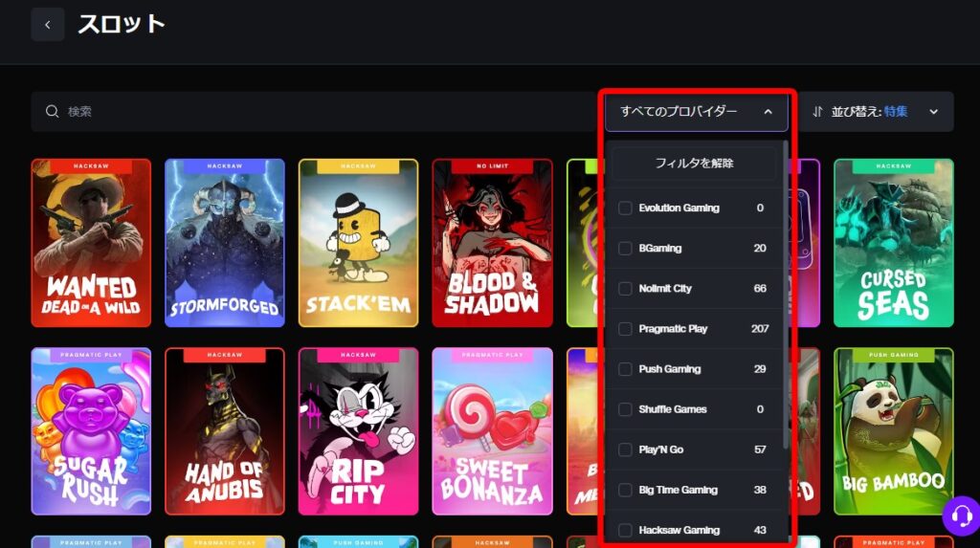The height and width of the screenshot is (548, 980).
Task: Click the 特集 sort value text
Action: point(896,111)
